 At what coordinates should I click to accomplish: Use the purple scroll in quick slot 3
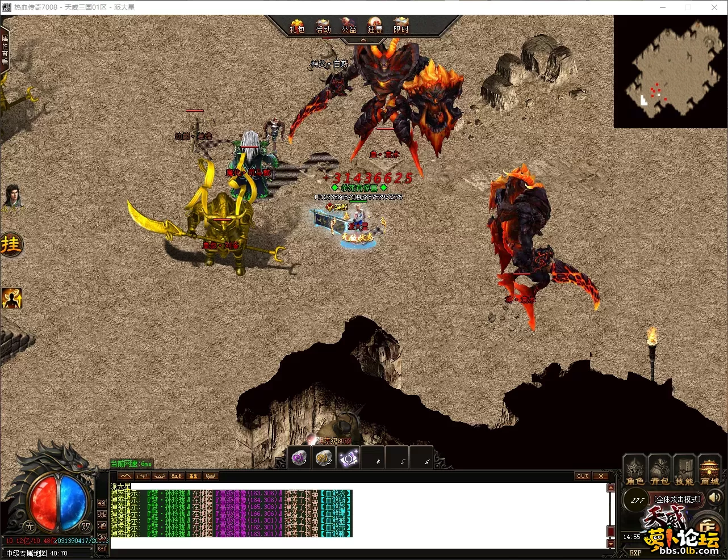coord(348,458)
